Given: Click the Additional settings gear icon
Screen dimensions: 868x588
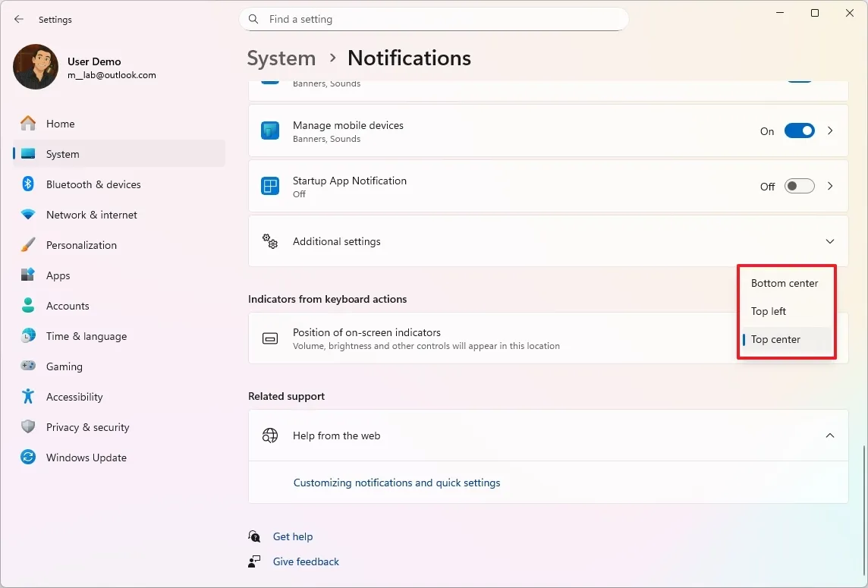Looking at the screenshot, I should pos(270,241).
